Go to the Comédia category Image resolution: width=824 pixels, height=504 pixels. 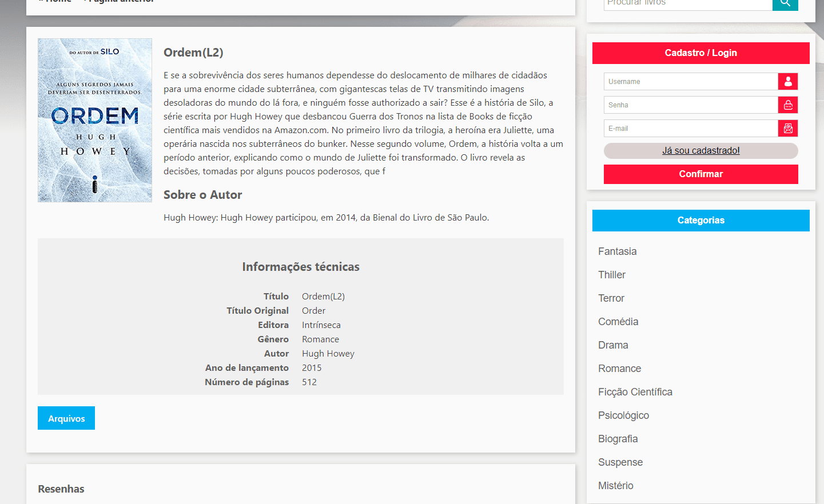click(x=618, y=322)
